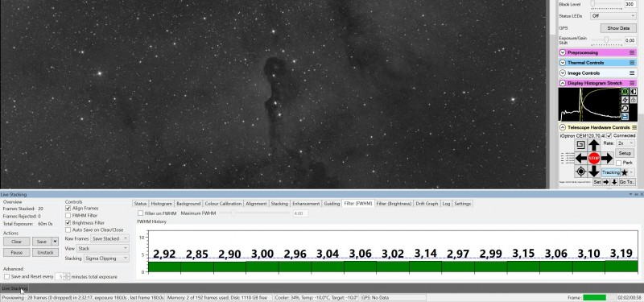Open Display Histogram Stretch hamburger menu
The height and width of the screenshot is (302, 644).
[x=633, y=83]
